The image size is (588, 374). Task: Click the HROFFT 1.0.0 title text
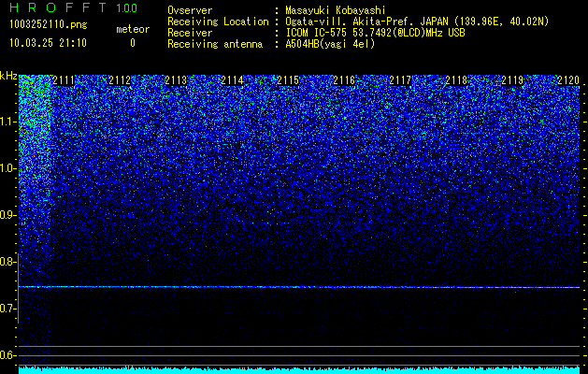point(73,7)
